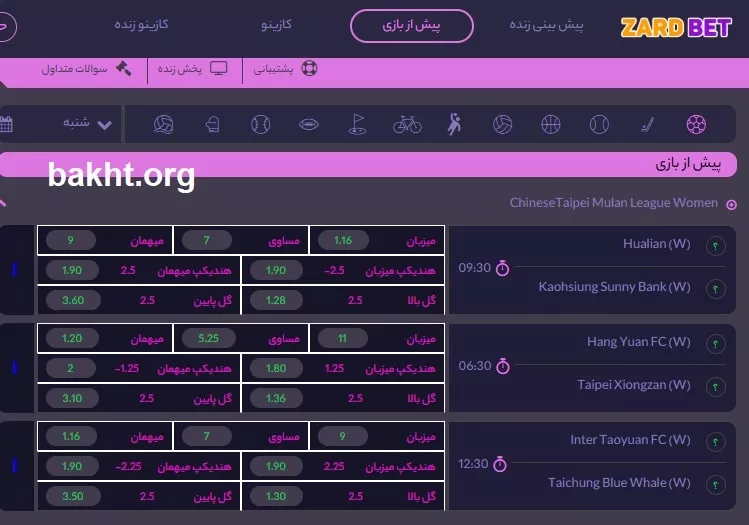Select the golf flag sport icon
This screenshot has width=749, height=525.
357,125
